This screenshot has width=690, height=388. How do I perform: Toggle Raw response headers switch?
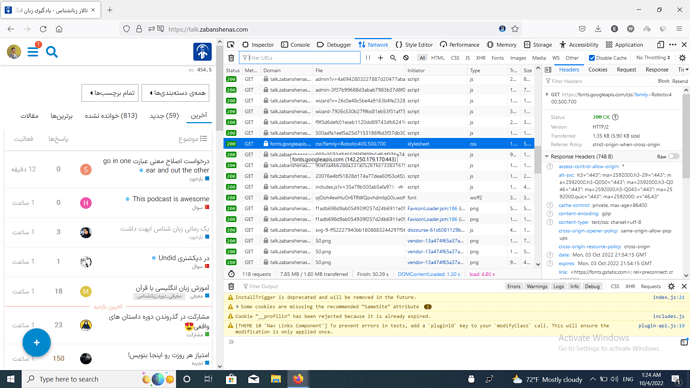pyautogui.click(x=673, y=157)
